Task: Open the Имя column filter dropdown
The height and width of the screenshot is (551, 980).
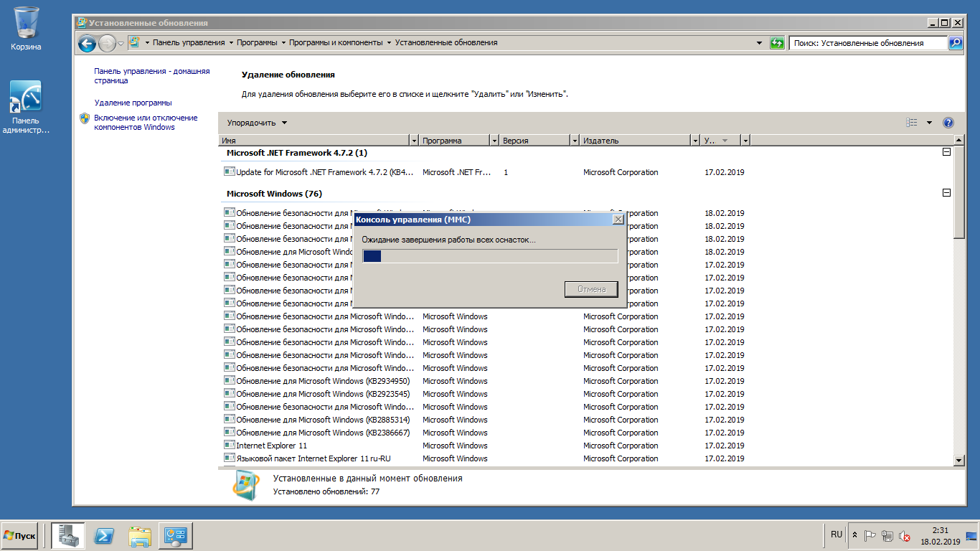Action: [414, 141]
